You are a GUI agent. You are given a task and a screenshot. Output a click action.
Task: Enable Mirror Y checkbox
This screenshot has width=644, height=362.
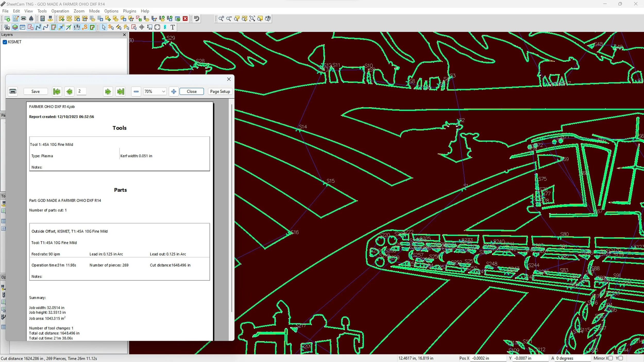click(x=621, y=358)
